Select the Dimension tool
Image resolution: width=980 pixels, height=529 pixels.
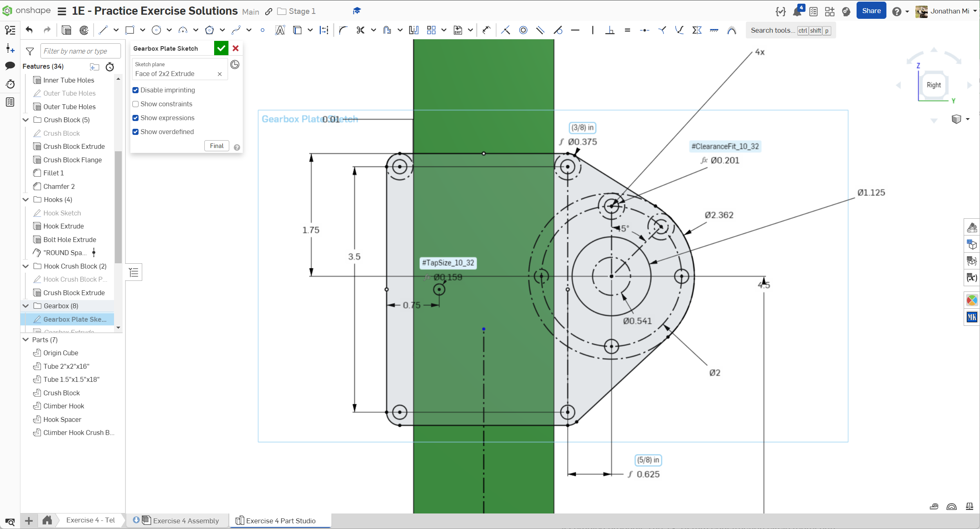click(486, 30)
